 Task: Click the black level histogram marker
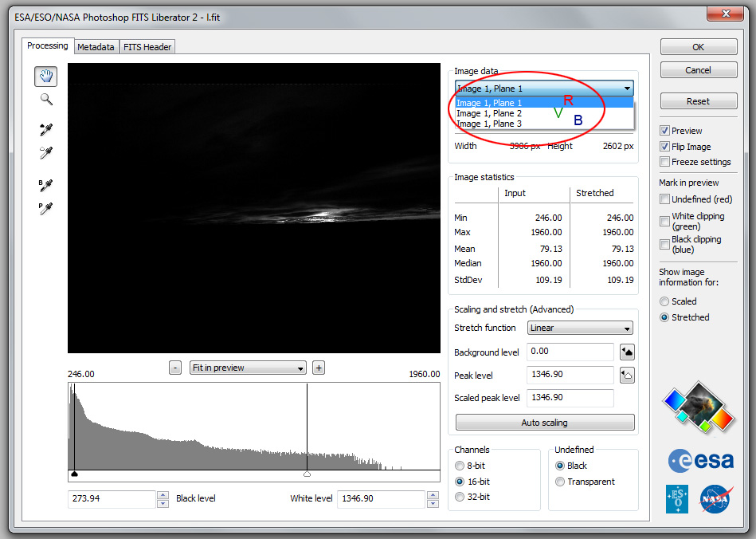[x=74, y=474]
